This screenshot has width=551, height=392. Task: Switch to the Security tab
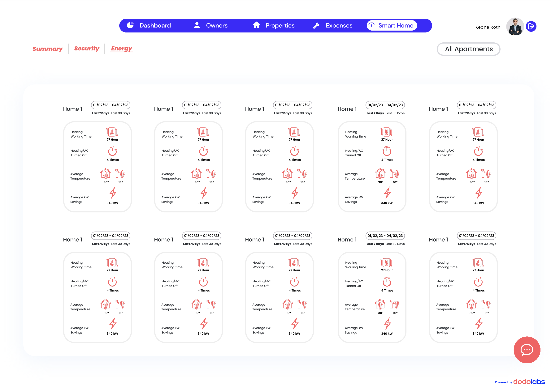(x=87, y=49)
